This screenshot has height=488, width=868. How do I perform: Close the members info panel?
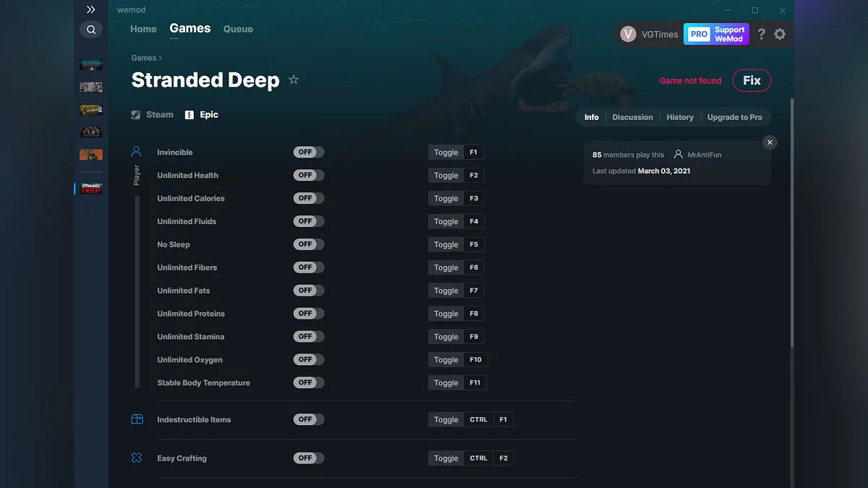(770, 142)
